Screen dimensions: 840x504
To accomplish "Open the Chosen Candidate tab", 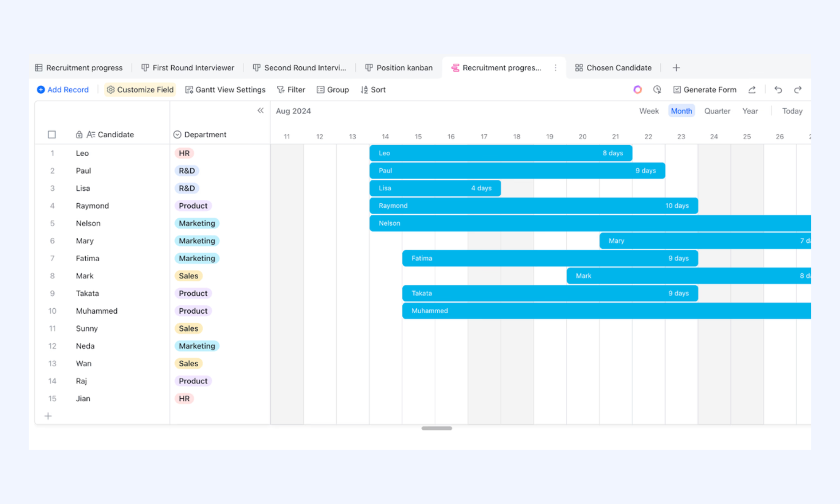I will [x=613, y=68].
